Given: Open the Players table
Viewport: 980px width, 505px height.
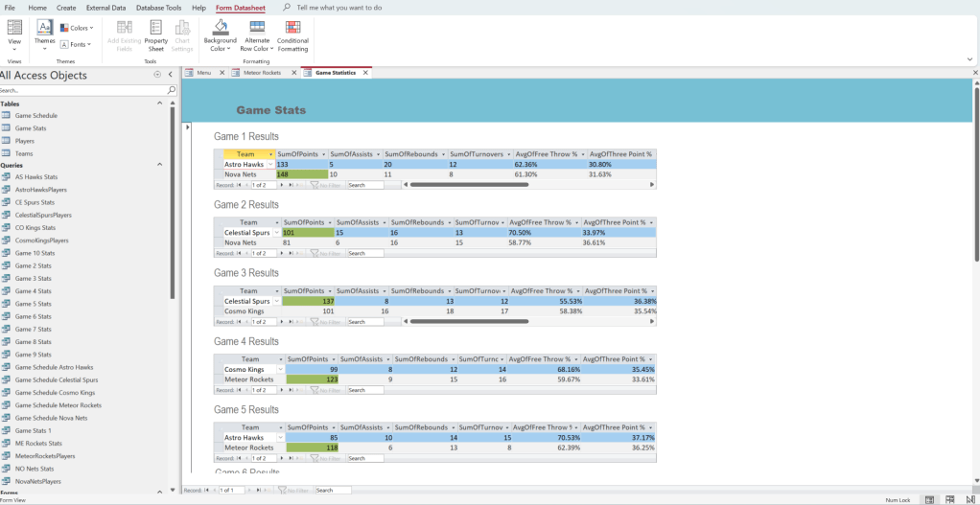Looking at the screenshot, I should coord(25,141).
